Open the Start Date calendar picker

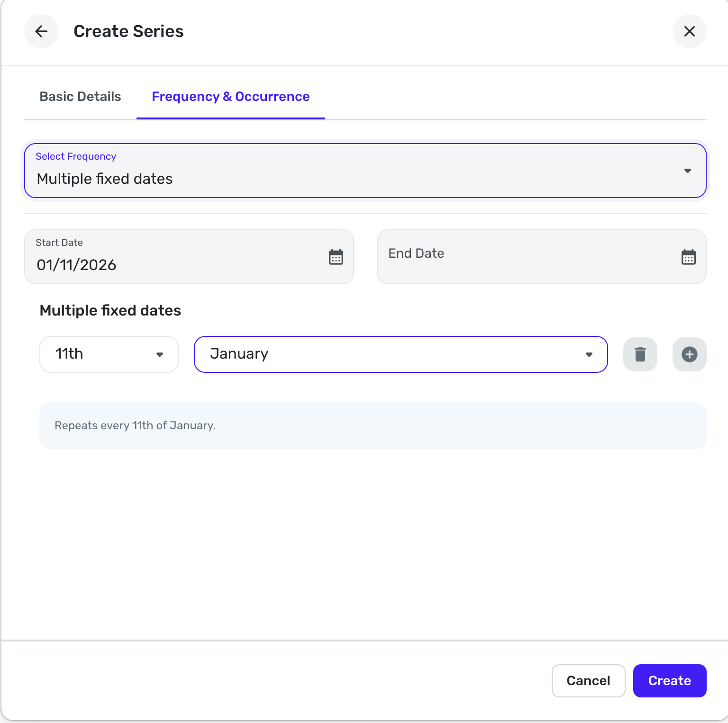click(336, 257)
